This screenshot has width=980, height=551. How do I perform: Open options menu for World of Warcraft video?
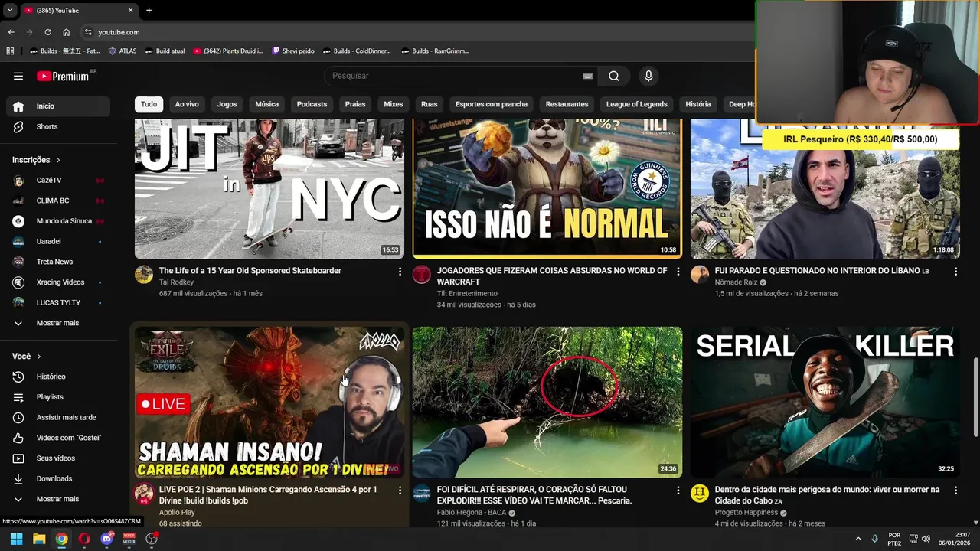(x=678, y=272)
